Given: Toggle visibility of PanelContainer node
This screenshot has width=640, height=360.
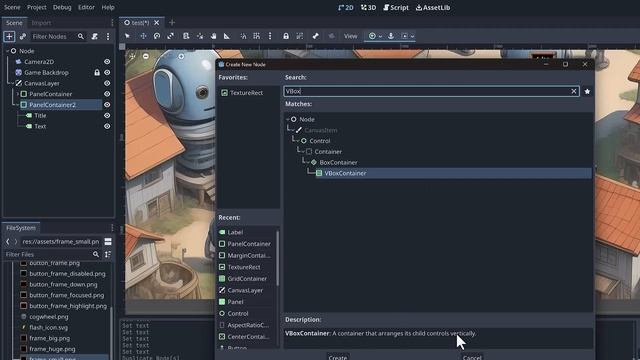Looking at the screenshot, I should [x=107, y=94].
